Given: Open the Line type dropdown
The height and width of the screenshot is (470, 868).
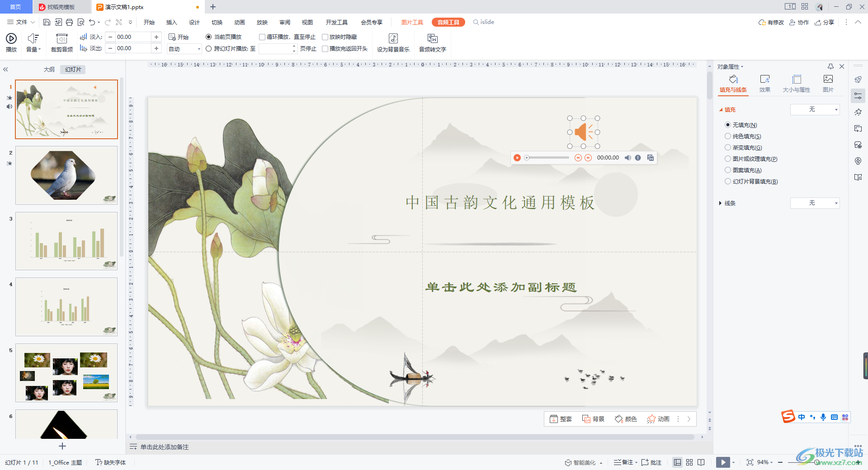Looking at the screenshot, I should click(x=815, y=203).
